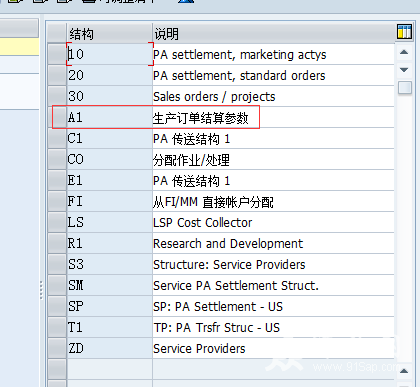
Task: Click structure cell LS
Action: click(x=110, y=222)
